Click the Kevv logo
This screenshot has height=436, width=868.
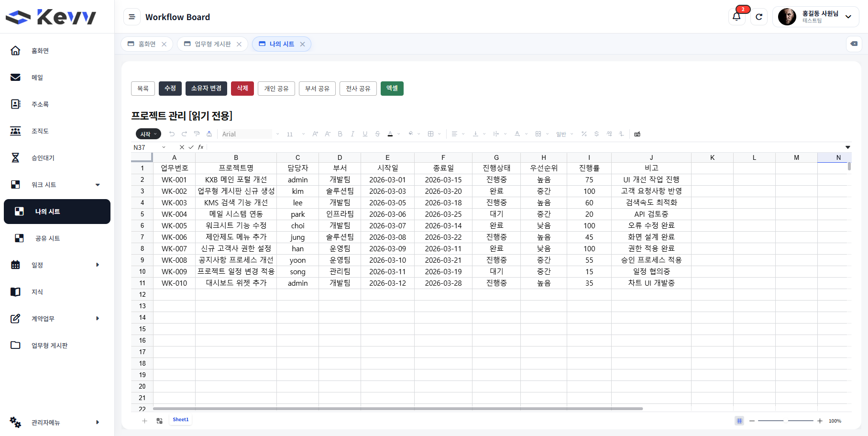click(51, 17)
